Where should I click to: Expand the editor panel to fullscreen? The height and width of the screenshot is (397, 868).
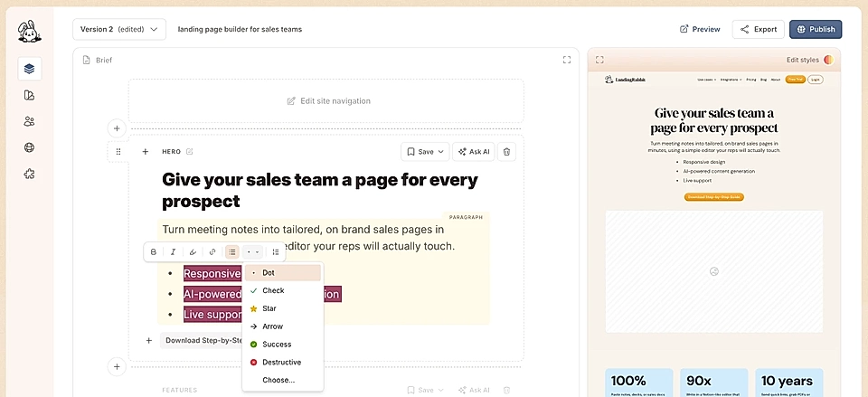(566, 60)
